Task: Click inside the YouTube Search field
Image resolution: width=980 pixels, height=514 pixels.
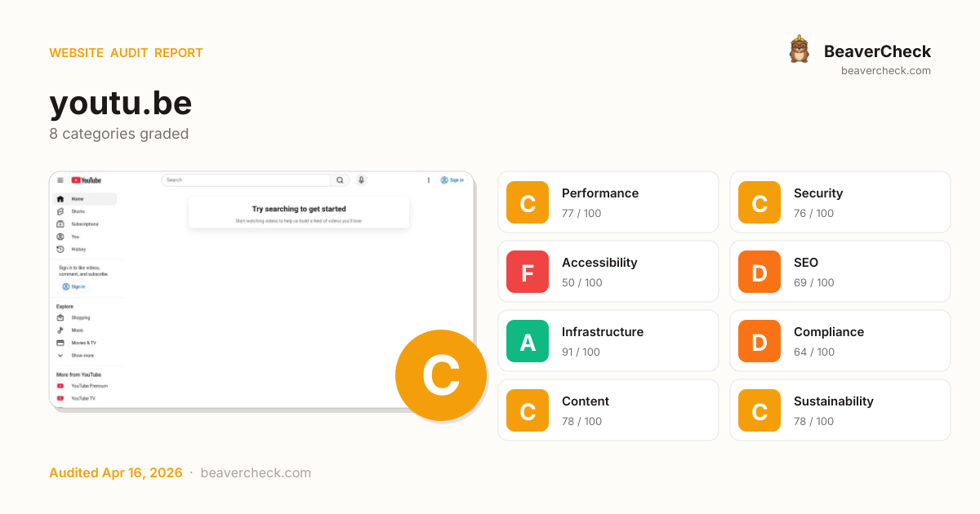Action: pos(245,180)
